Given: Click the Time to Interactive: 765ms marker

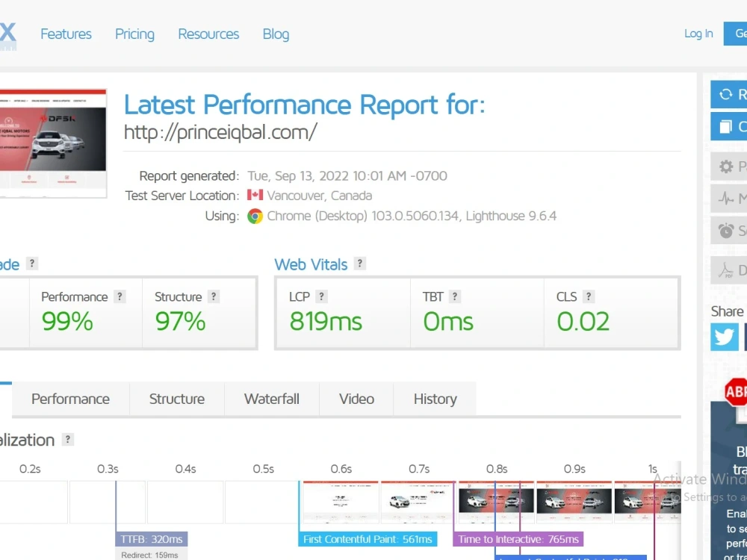Looking at the screenshot, I should [518, 539].
